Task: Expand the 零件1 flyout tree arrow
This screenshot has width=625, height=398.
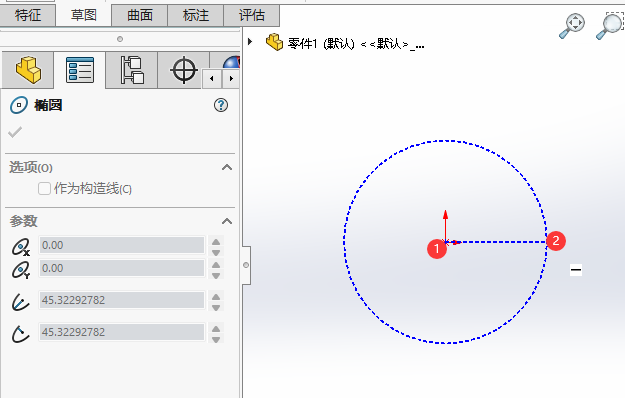Action: click(x=250, y=41)
